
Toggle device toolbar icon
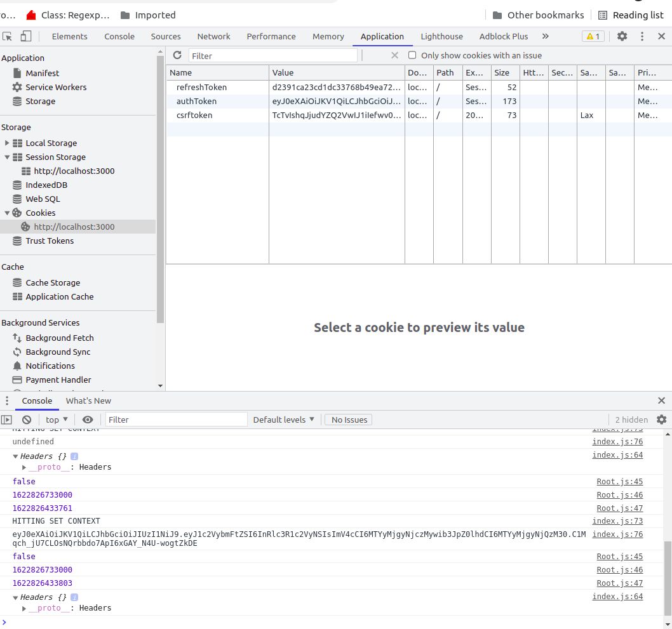point(25,36)
